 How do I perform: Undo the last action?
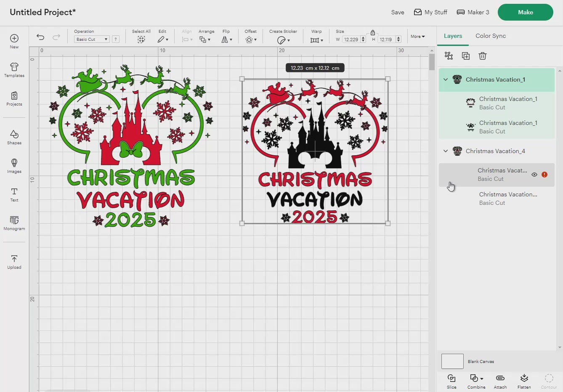click(40, 37)
